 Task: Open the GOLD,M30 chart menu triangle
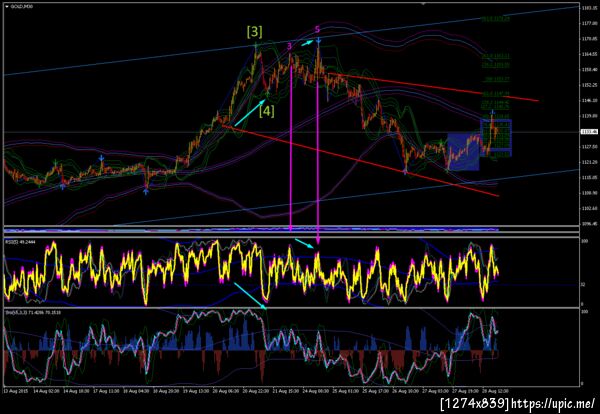pos(7,7)
